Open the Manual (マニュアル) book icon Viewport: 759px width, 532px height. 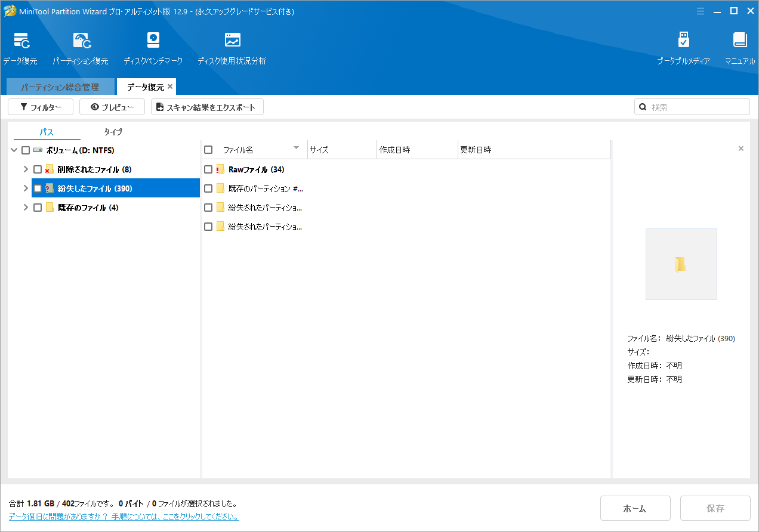pyautogui.click(x=740, y=40)
